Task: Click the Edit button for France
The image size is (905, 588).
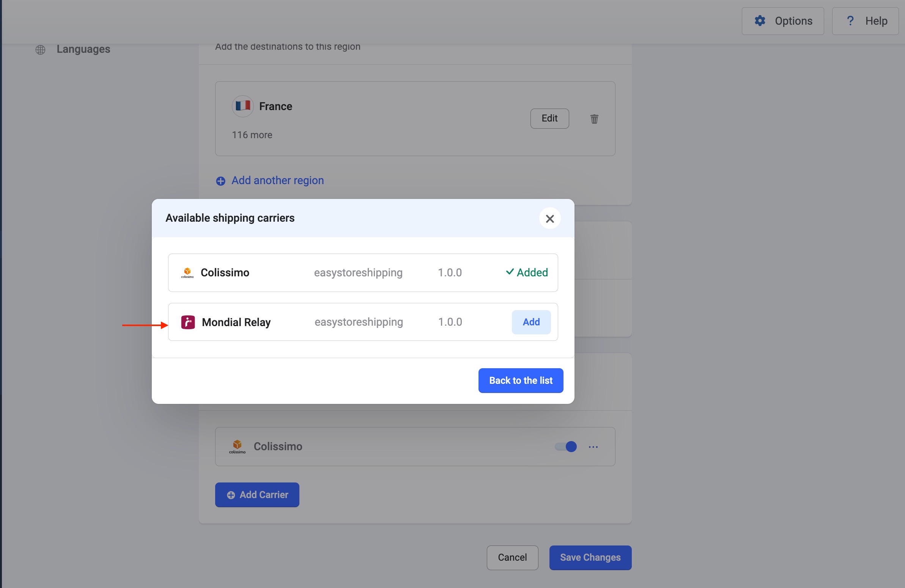Action: coord(549,118)
